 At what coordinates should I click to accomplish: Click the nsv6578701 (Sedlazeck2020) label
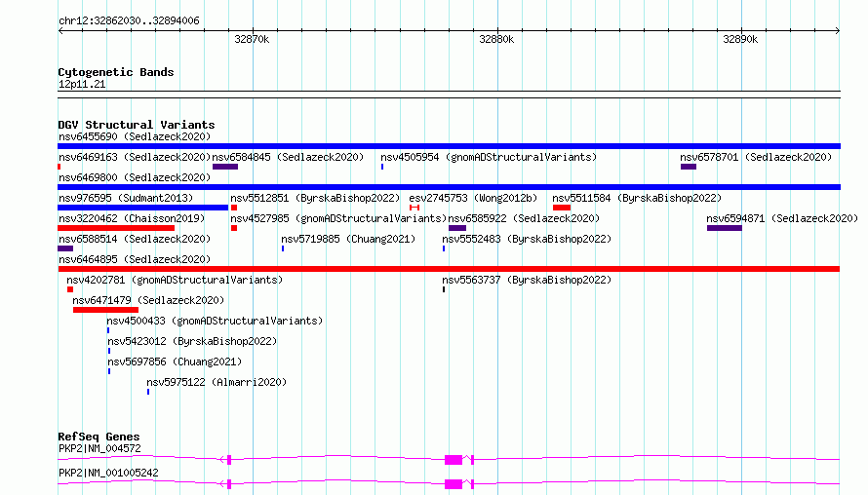point(756,157)
